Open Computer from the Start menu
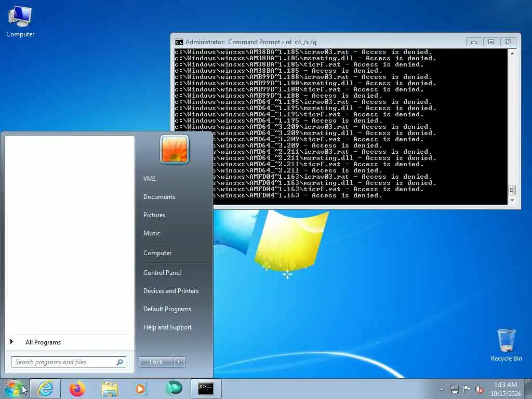532x399 pixels. pos(157,253)
